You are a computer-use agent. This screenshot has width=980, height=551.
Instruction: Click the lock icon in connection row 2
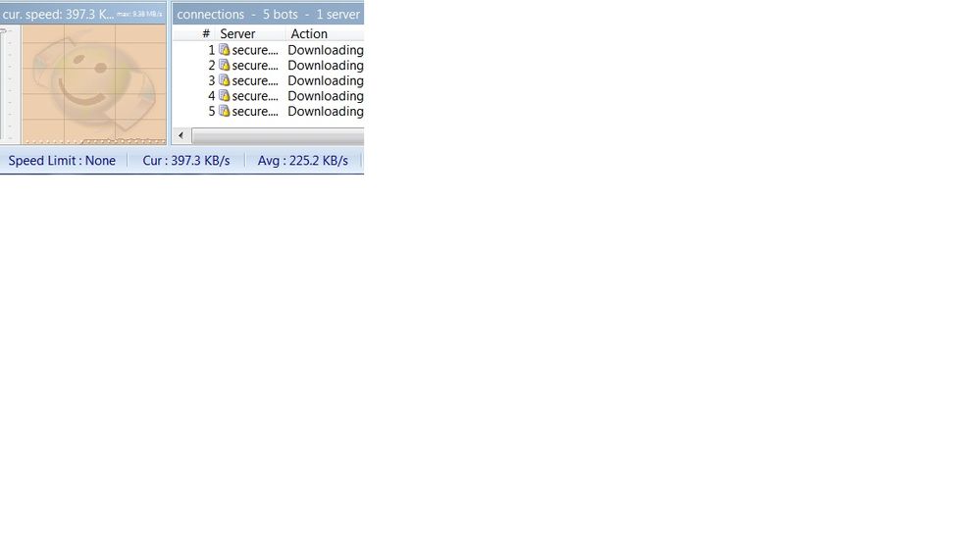(225, 65)
